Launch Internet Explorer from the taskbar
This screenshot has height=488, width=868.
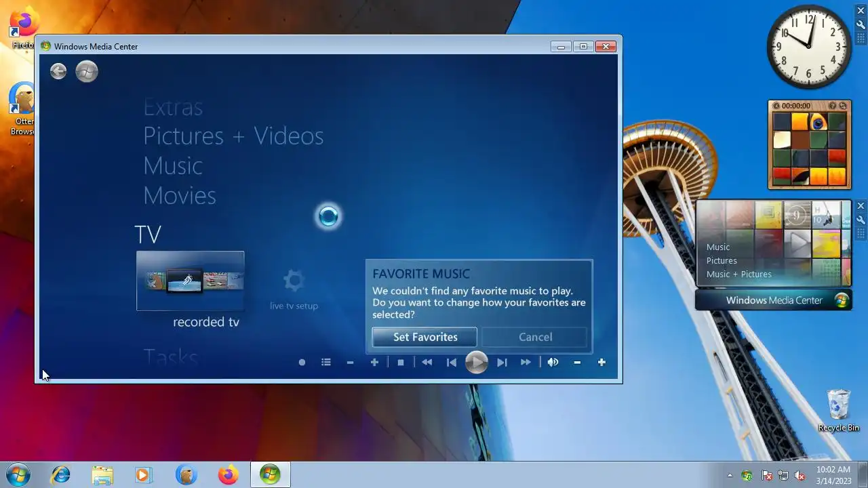coord(61,475)
